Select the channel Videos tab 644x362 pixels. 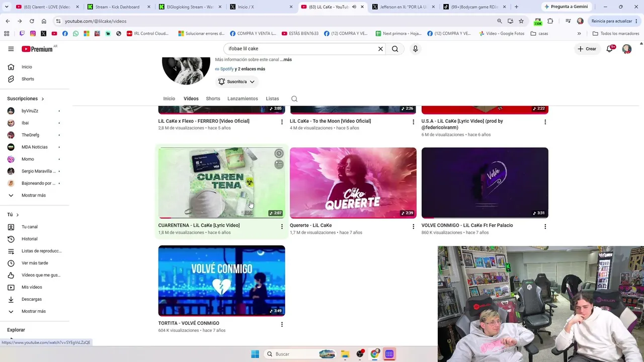pos(191,99)
